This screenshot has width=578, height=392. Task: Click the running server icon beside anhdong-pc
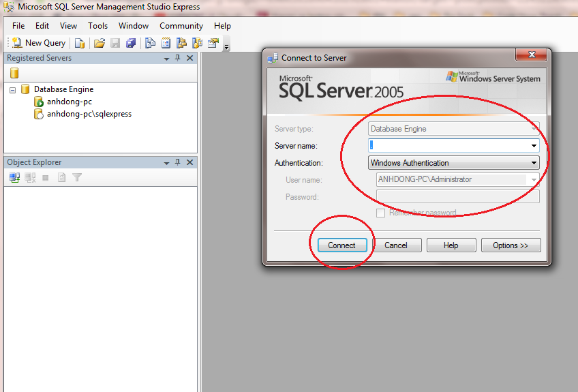[38, 102]
